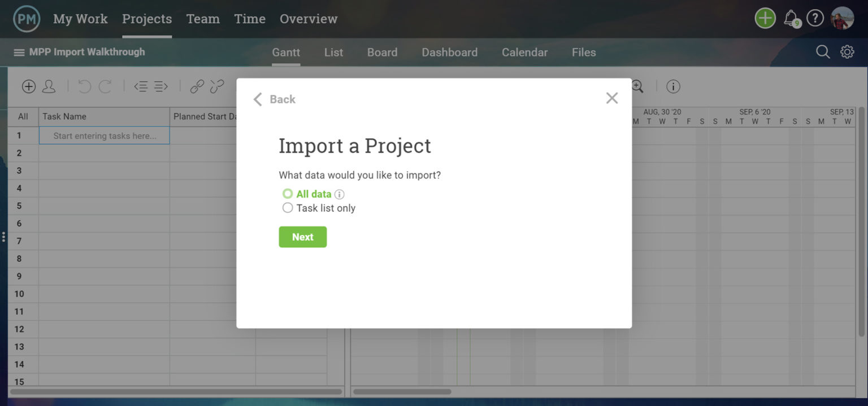This screenshot has height=406, width=868.
Task: Switch to the Board view tab
Action: coord(382,52)
